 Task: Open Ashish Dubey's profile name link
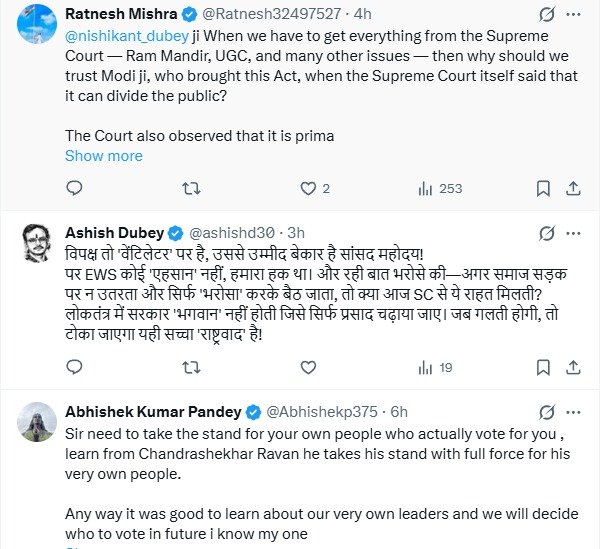coord(113,232)
